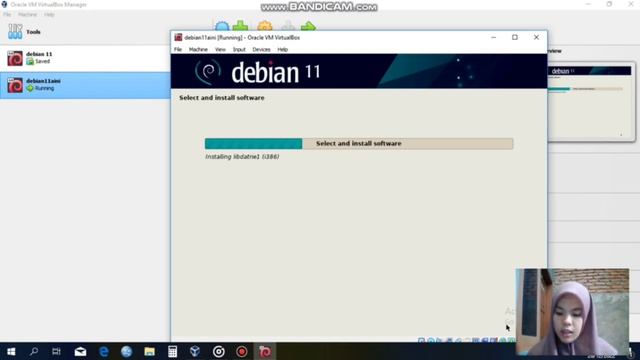This screenshot has width=640, height=360.
Task: Open Calculator from the taskbar
Action: [172, 351]
